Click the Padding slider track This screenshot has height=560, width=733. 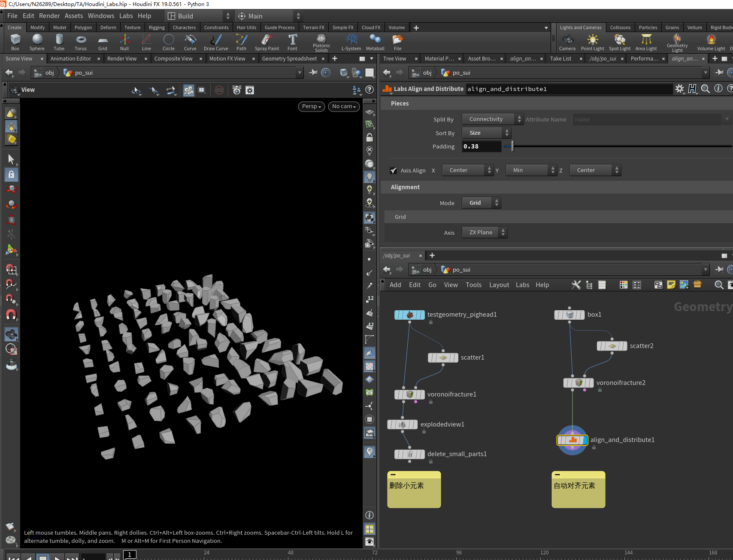618,146
